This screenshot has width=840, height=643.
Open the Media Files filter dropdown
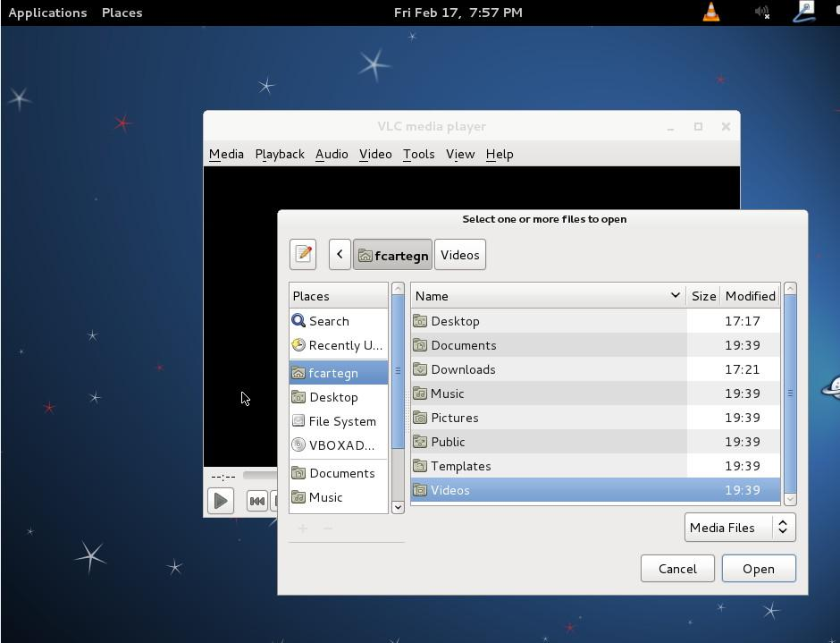point(739,528)
